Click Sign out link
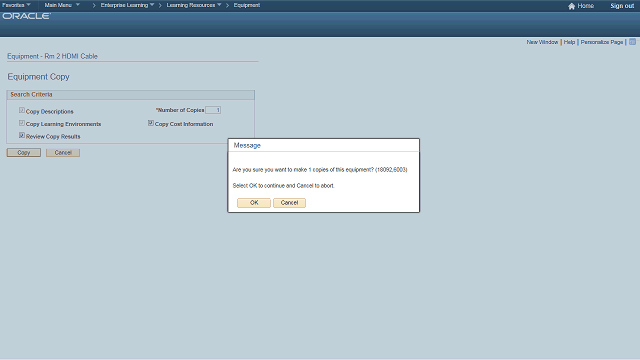Viewport: 640px width, 360px height. pos(622,6)
